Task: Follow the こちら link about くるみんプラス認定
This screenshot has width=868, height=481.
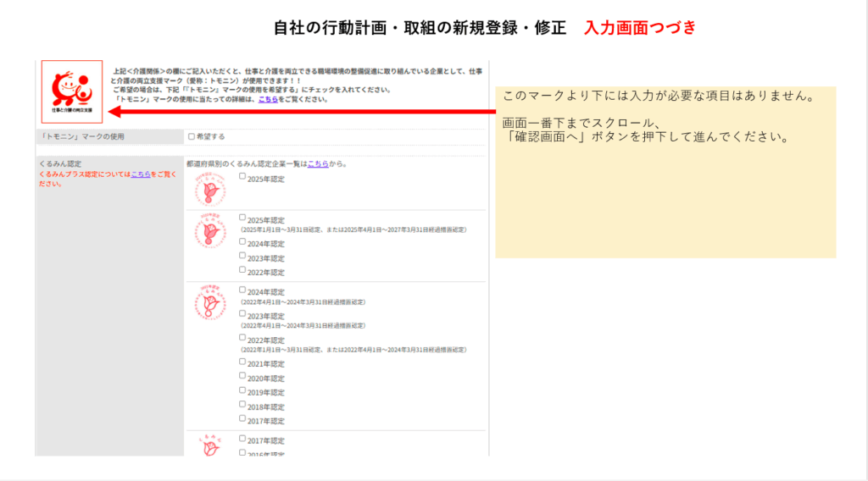Action: click(140, 174)
